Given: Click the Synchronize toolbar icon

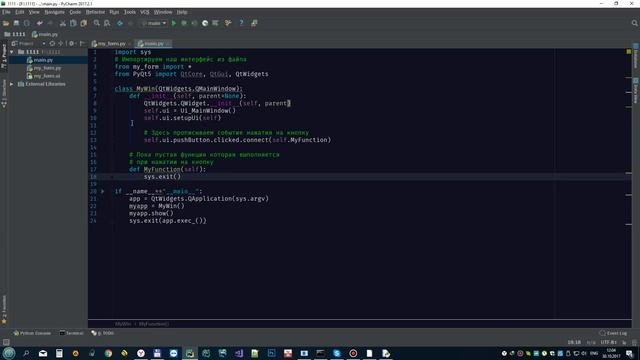Looking at the screenshot, I should [27, 23].
